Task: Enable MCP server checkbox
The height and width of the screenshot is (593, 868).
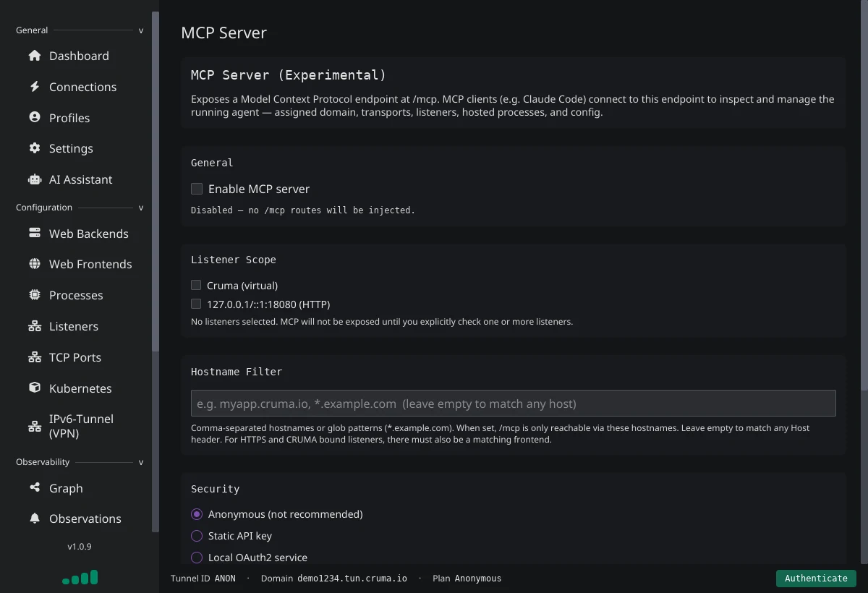Action: coord(197,189)
